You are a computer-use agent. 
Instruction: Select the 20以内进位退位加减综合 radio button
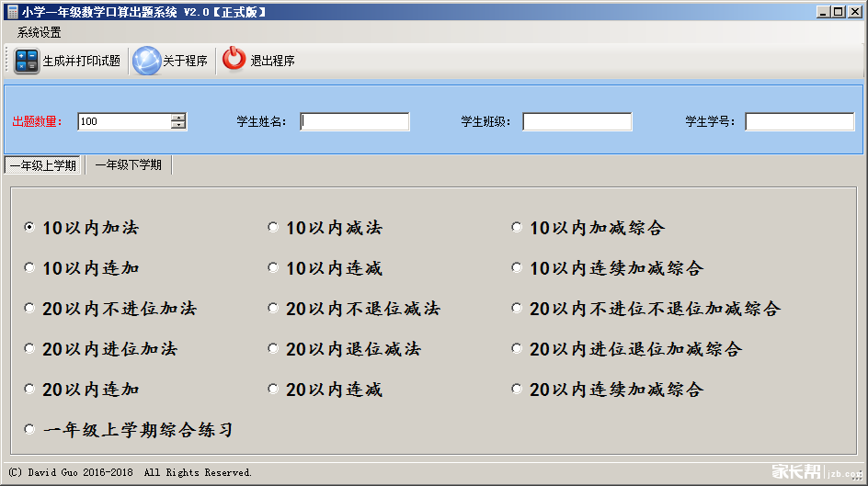click(517, 348)
